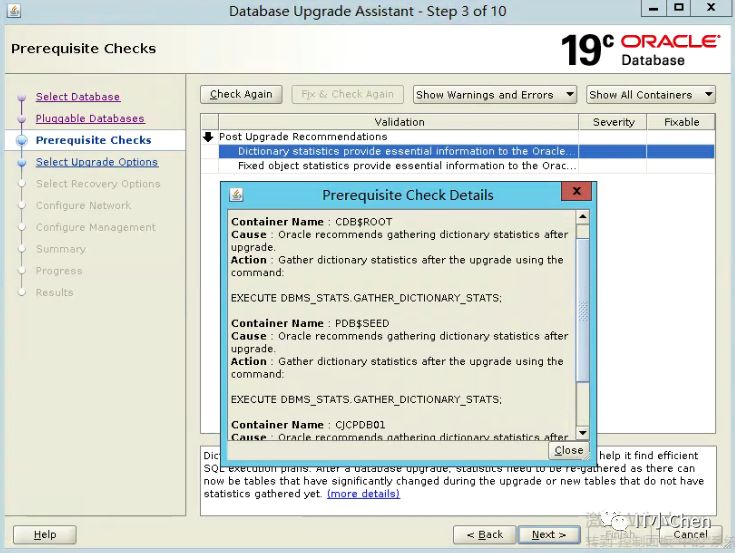Click the Java icon in main title bar
This screenshot has width=735, height=553.
coord(14,10)
